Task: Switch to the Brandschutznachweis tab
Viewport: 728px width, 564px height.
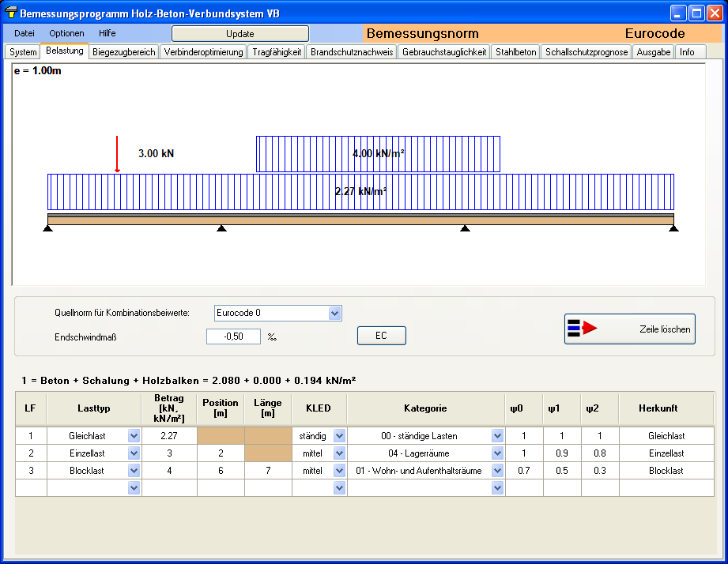Action: [350, 52]
